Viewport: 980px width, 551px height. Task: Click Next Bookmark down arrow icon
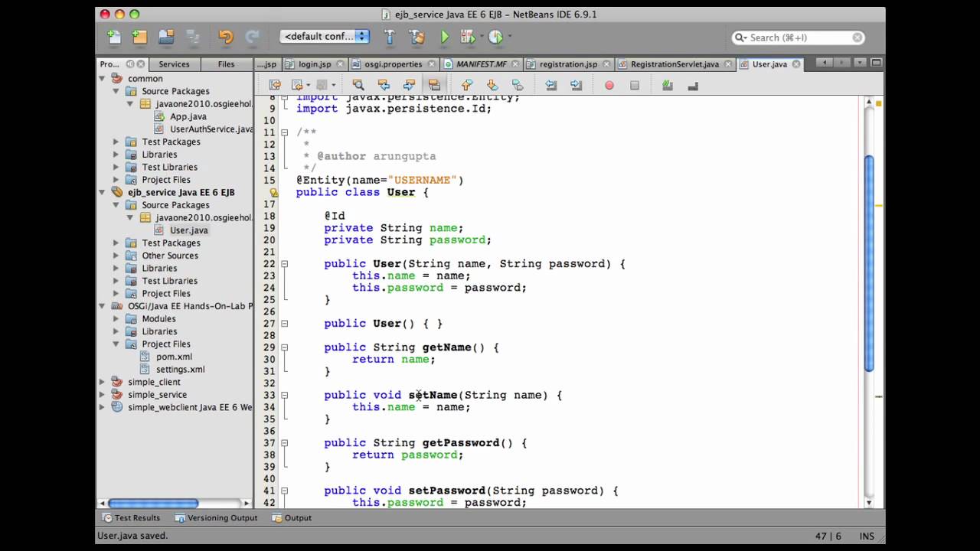tap(492, 85)
